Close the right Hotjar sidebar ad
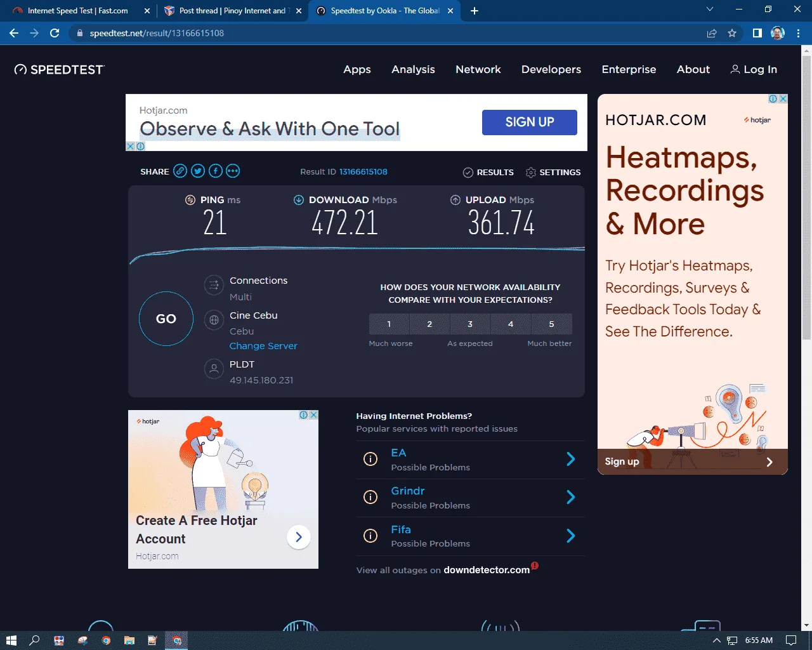This screenshot has width=812, height=650. click(783, 98)
